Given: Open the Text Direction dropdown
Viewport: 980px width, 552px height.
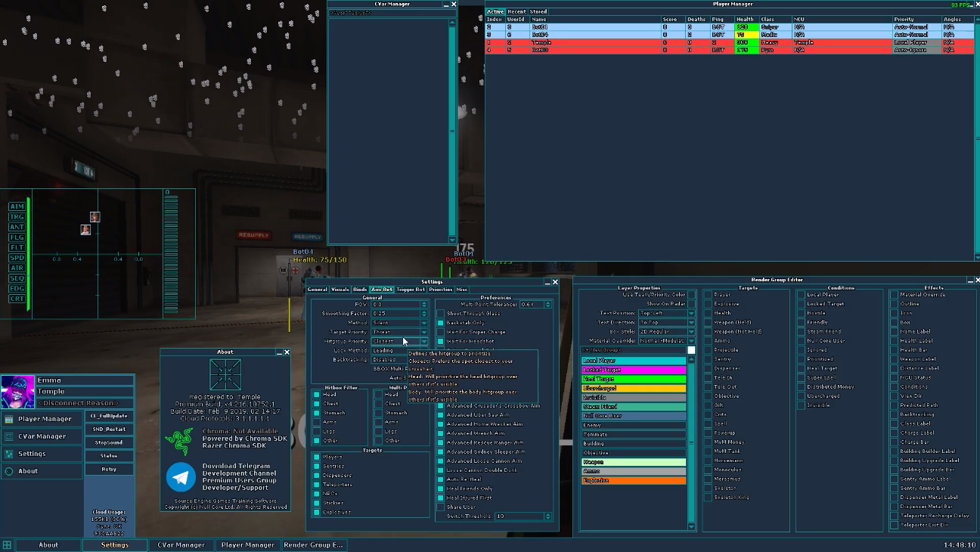Looking at the screenshot, I should 667,322.
